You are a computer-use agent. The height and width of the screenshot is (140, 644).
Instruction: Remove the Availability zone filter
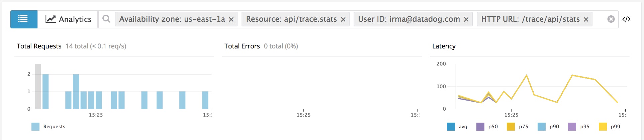click(231, 20)
